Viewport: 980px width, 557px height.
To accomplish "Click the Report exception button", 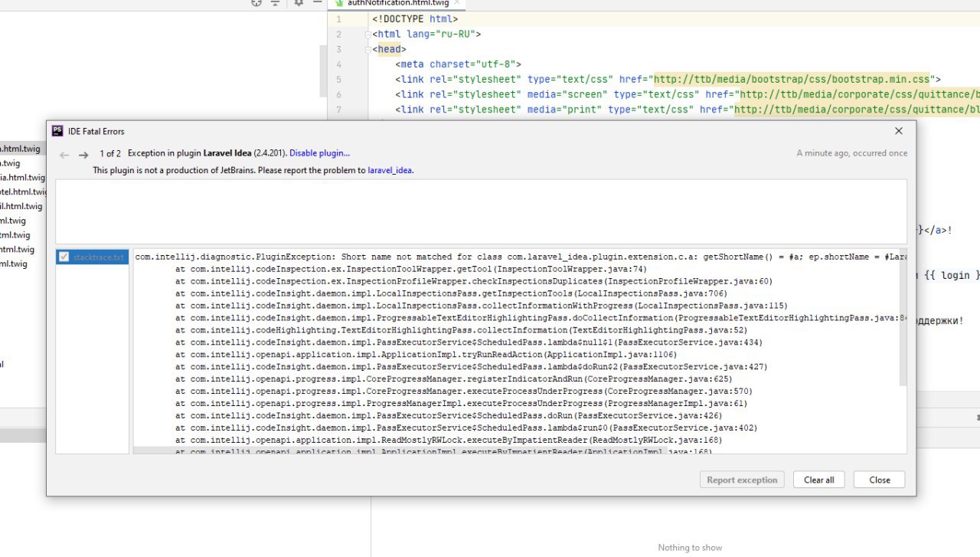I will (x=742, y=480).
